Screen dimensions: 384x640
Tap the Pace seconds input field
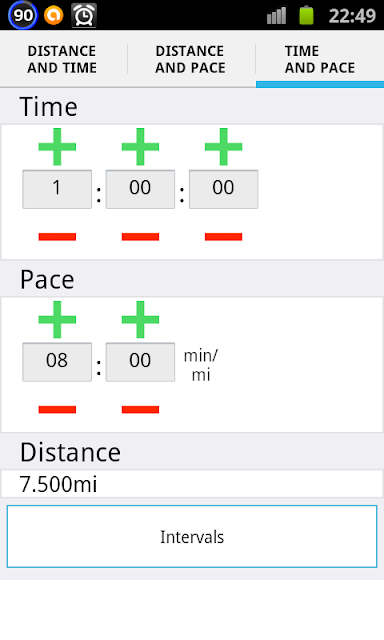pyautogui.click(x=140, y=362)
